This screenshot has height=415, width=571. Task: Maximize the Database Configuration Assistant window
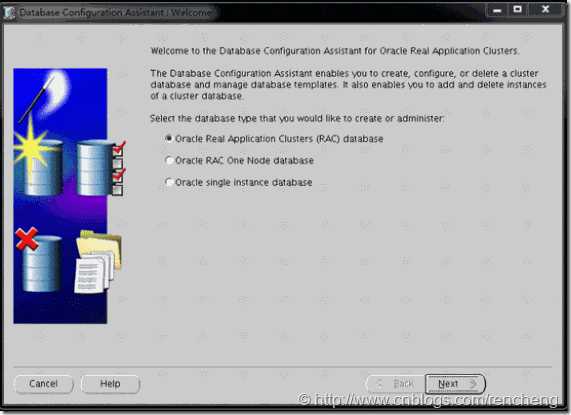coord(517,10)
